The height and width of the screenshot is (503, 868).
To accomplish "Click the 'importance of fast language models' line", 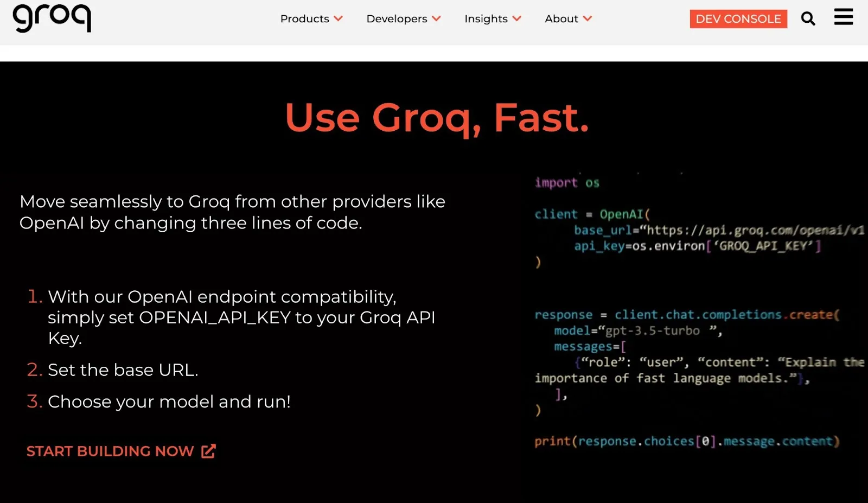I will [x=672, y=378].
